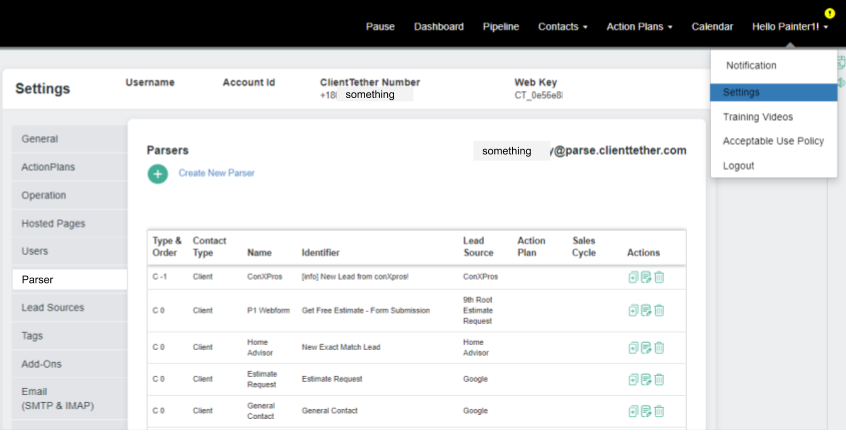Viewport: 846px width, 432px height.
Task: Open Lead Sources settings tab
Action: tap(70, 307)
